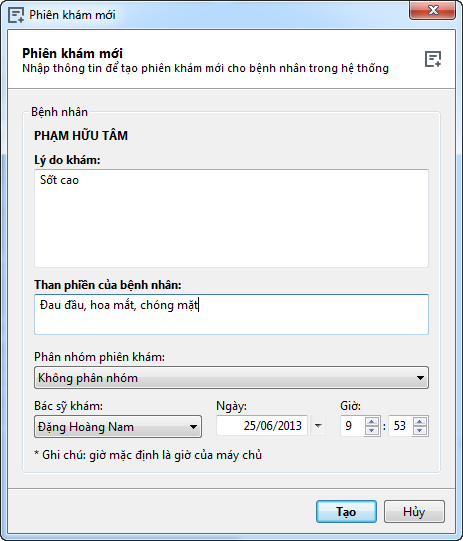Image resolution: width=463 pixels, height=541 pixels.
Task: Click the hour field showing 9
Action: [x=352, y=426]
